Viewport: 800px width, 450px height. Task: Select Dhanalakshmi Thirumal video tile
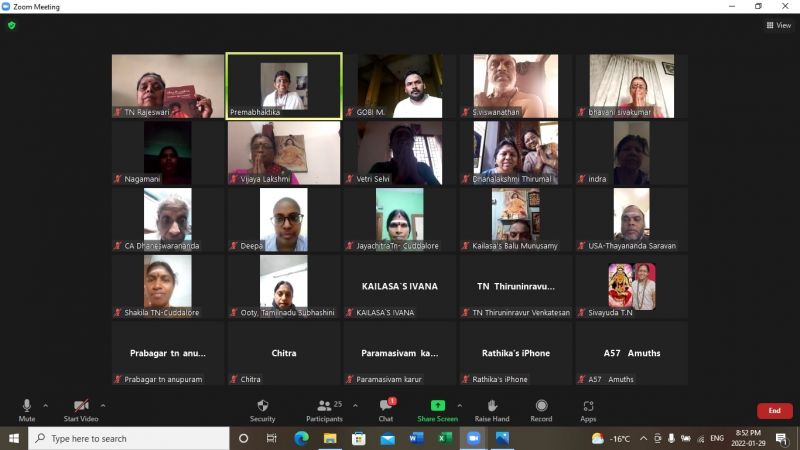[516, 153]
